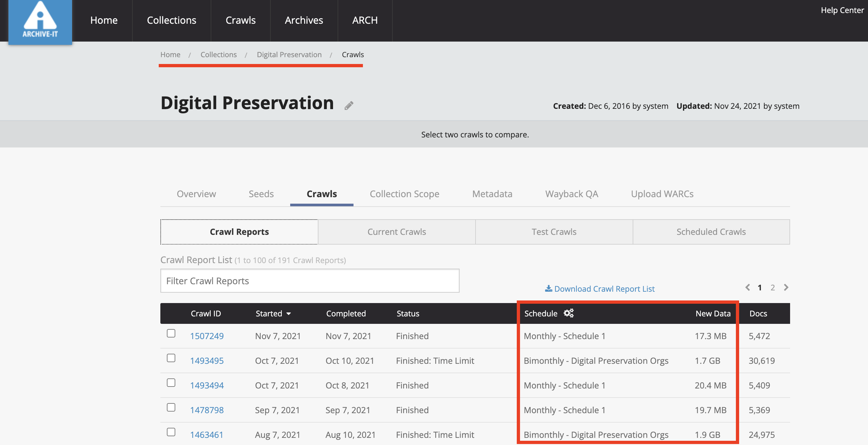This screenshot has height=445, width=868.
Task: Go to Collections breadcrumb
Action: pos(218,55)
